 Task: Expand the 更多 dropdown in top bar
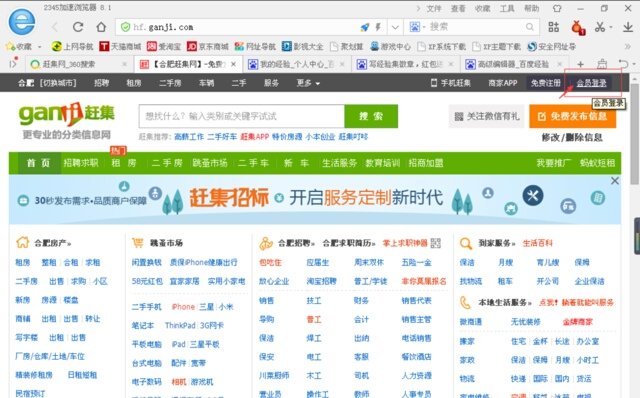click(x=308, y=83)
